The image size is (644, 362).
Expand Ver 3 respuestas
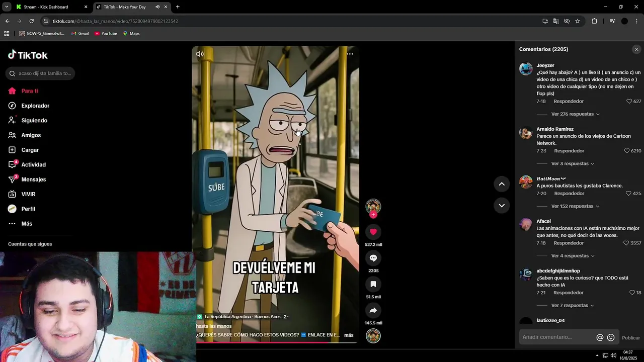(573, 164)
